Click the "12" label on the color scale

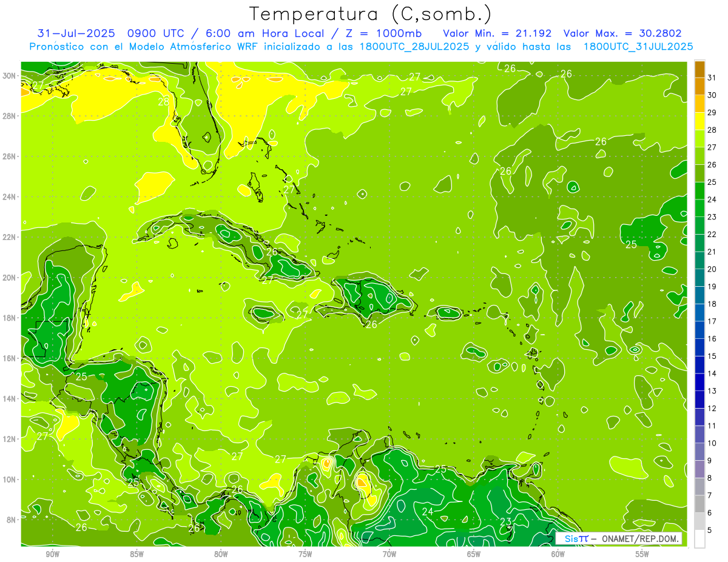(712, 408)
